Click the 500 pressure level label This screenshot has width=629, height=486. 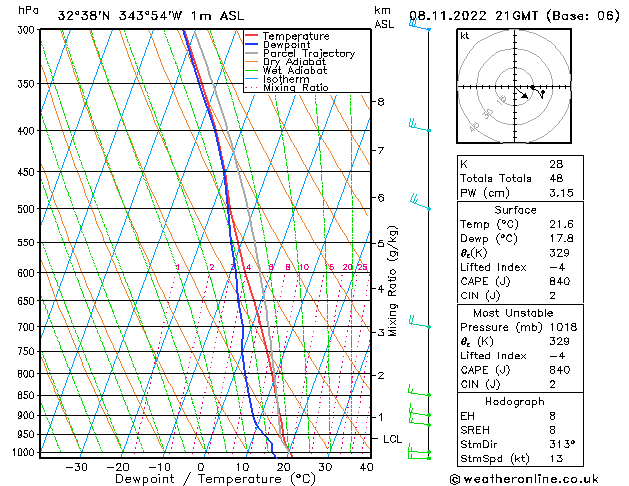28,209
